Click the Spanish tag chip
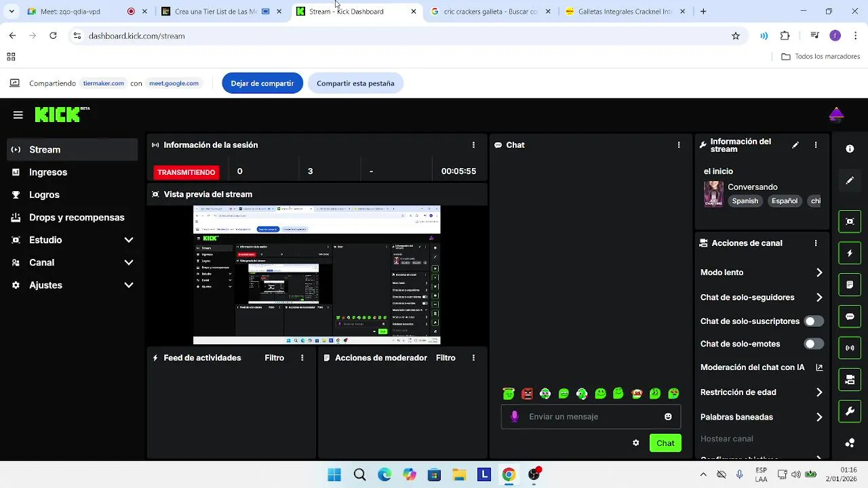This screenshot has width=868, height=488. 745,201
